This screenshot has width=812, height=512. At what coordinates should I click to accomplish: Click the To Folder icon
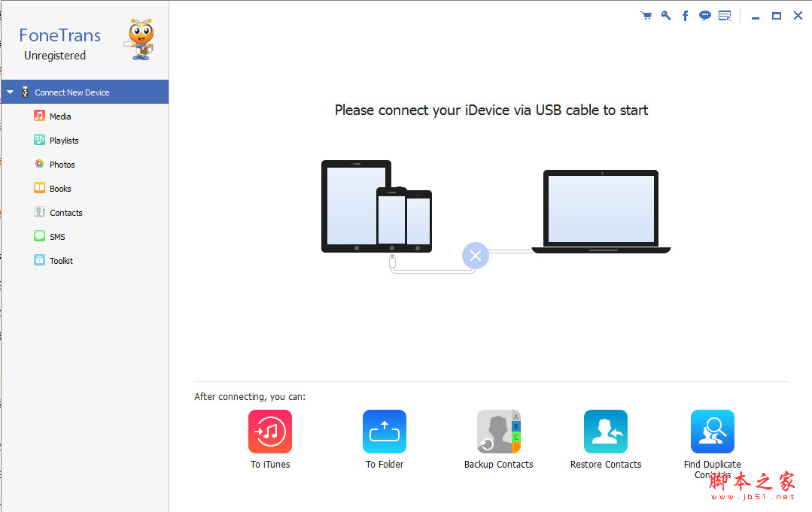(x=385, y=432)
